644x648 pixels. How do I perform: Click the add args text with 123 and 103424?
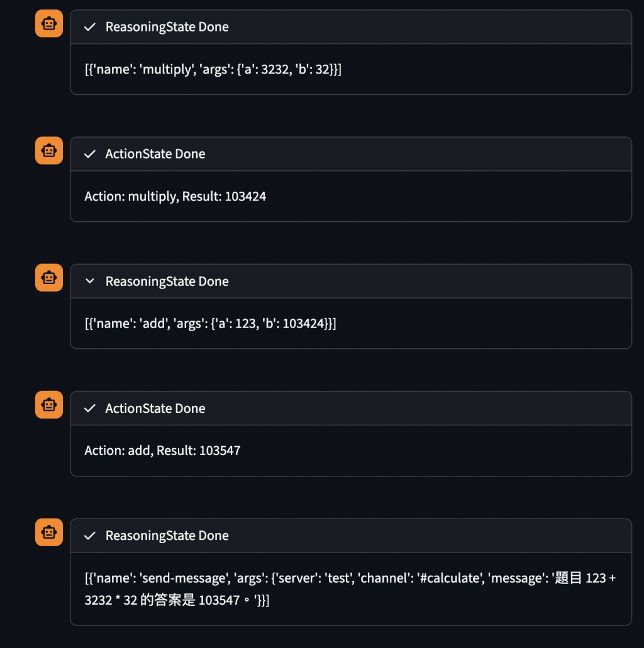pyautogui.click(x=210, y=324)
